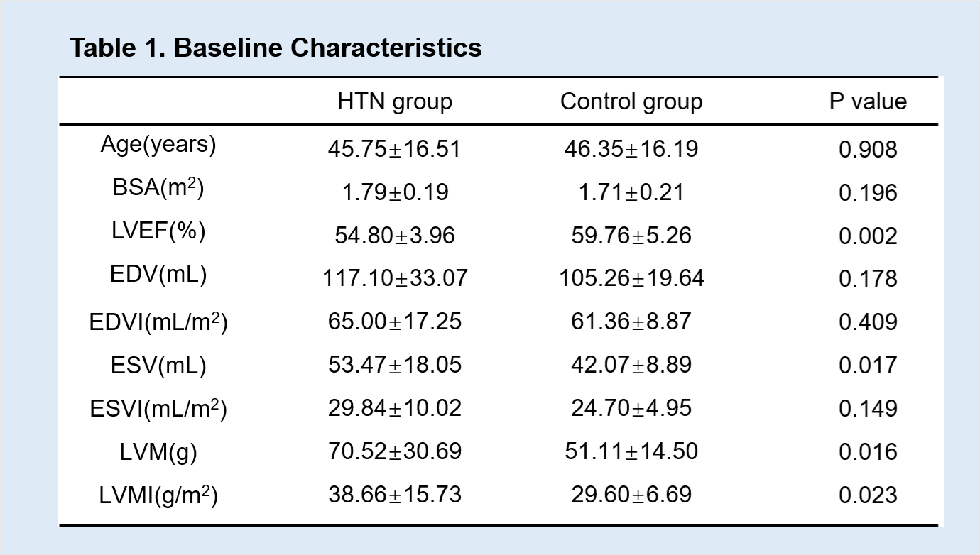The image size is (980, 555).
Task: Select the Control group column header
Action: 631,101
